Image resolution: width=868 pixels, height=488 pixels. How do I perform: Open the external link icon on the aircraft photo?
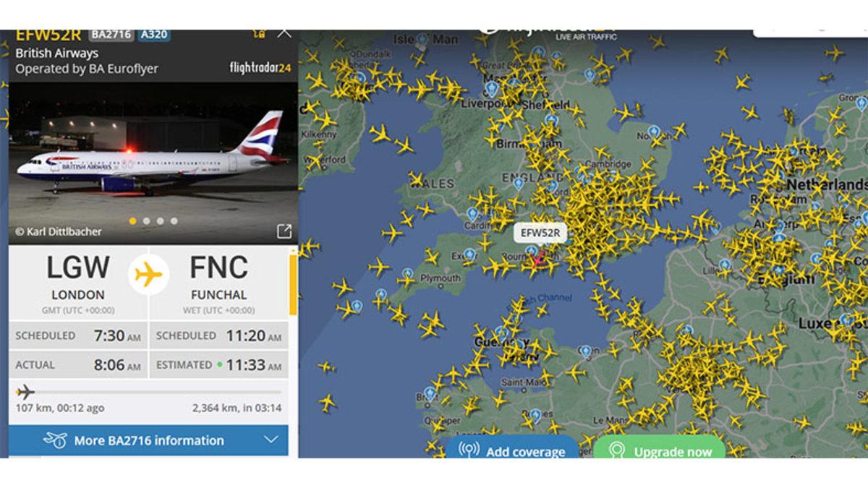coord(284,231)
